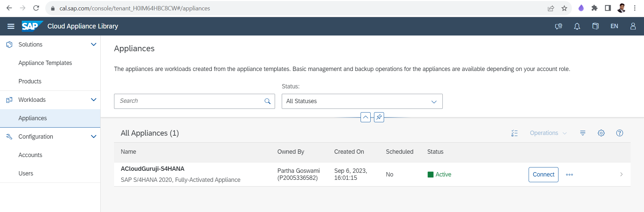Click the sort appliances icon
Image resolution: width=644 pixels, height=212 pixels.
click(583, 133)
